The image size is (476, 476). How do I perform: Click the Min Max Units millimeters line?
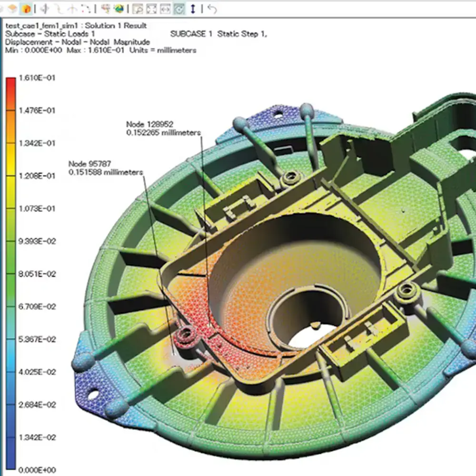(101, 50)
